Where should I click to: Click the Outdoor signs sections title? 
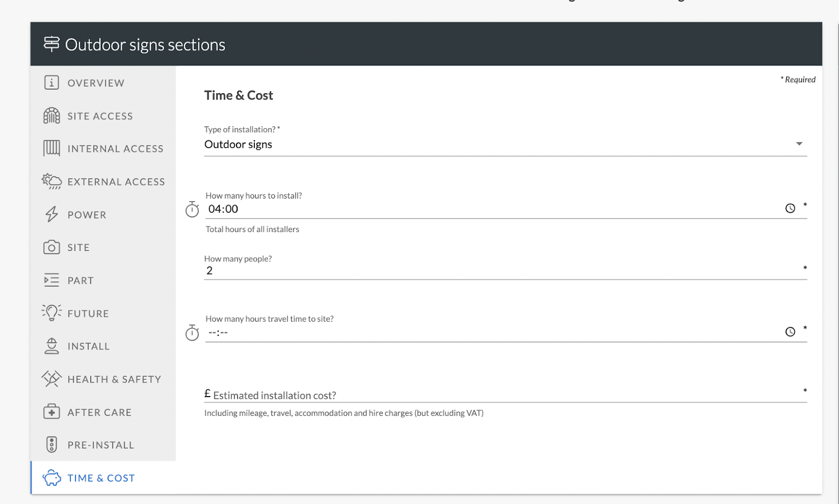(x=145, y=45)
